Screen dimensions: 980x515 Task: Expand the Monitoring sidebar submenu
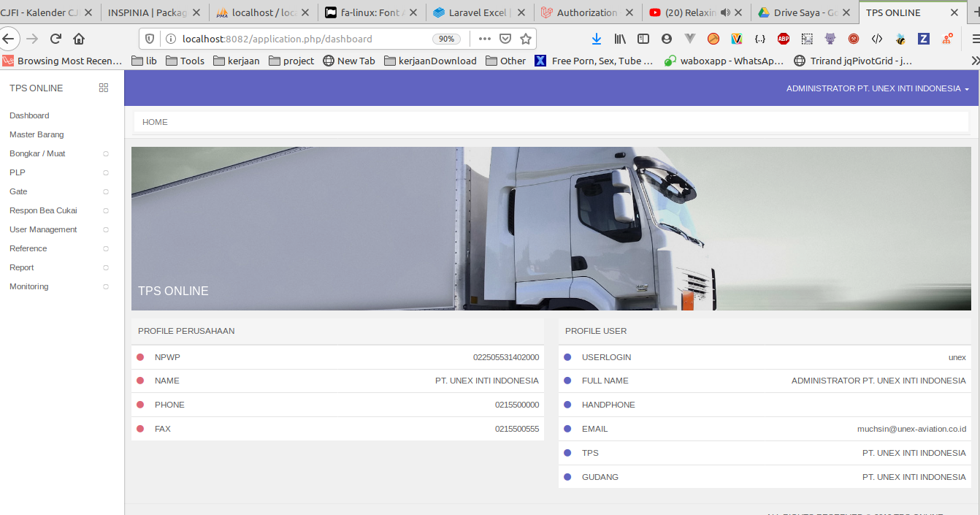tap(105, 286)
